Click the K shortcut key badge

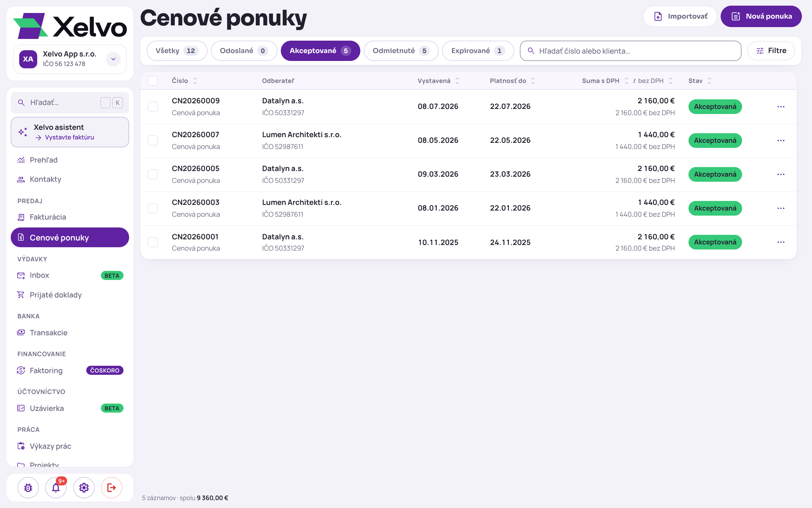coord(118,103)
